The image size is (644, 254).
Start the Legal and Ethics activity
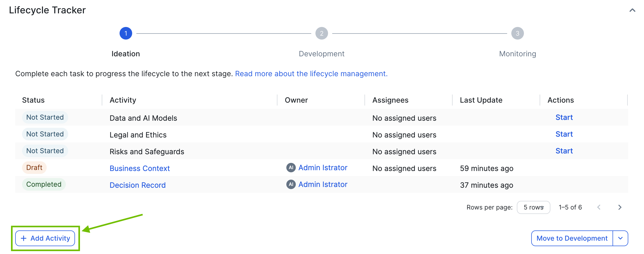pyautogui.click(x=564, y=134)
